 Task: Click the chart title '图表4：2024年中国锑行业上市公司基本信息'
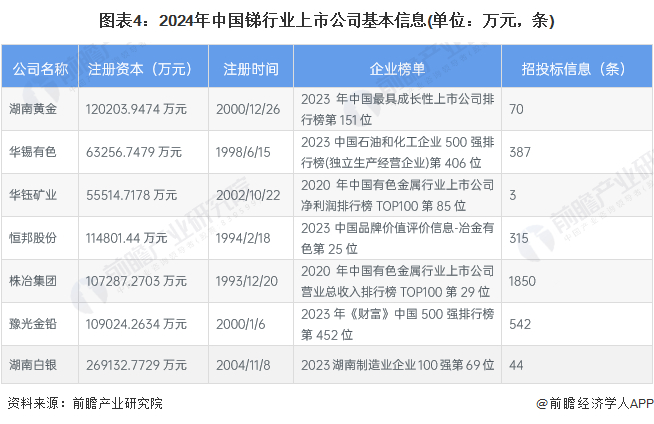coord(262,20)
